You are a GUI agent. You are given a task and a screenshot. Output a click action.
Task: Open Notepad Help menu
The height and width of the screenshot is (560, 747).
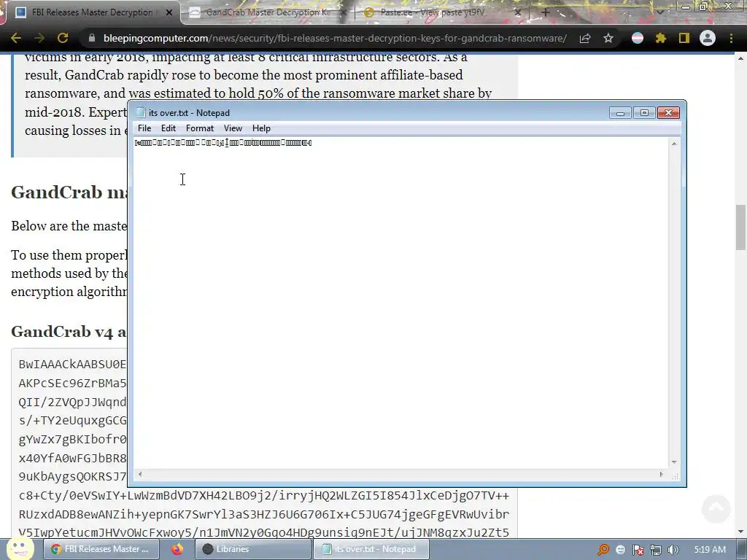[x=261, y=128]
